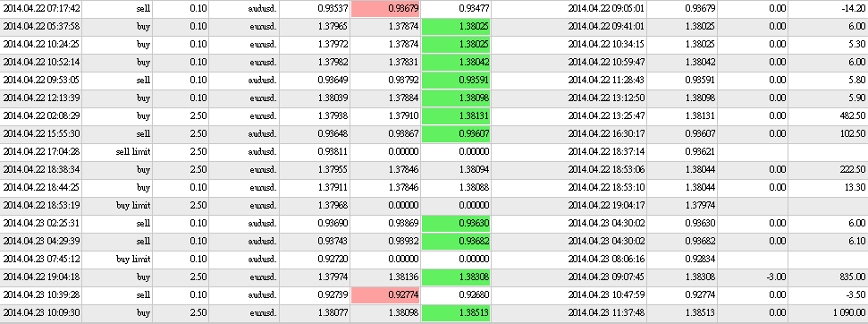This screenshot has width=868, height=324.
Task: Select the green cell 0.93607
Action: pos(456,133)
